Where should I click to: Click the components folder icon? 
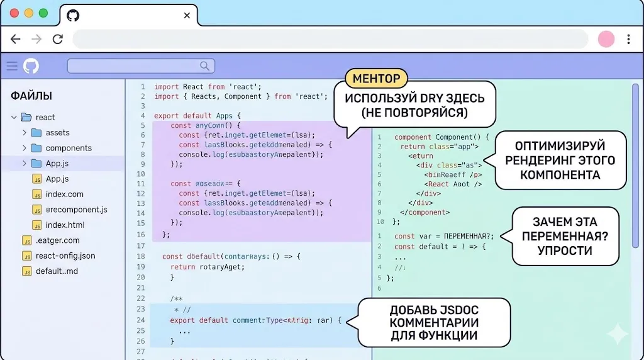(x=36, y=148)
